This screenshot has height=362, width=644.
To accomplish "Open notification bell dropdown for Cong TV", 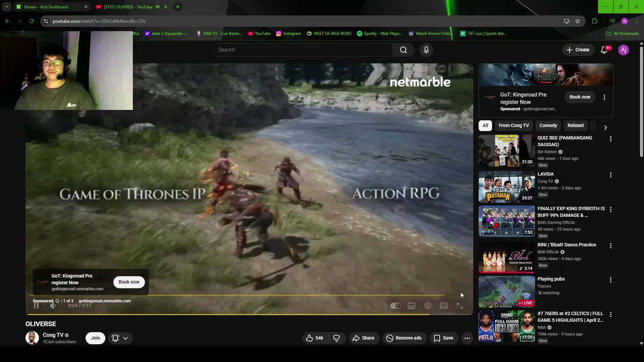I will pyautogui.click(x=120, y=338).
